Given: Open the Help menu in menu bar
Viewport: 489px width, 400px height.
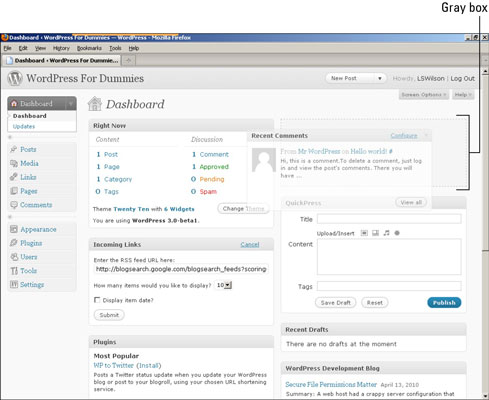Looking at the screenshot, I should [134, 48].
